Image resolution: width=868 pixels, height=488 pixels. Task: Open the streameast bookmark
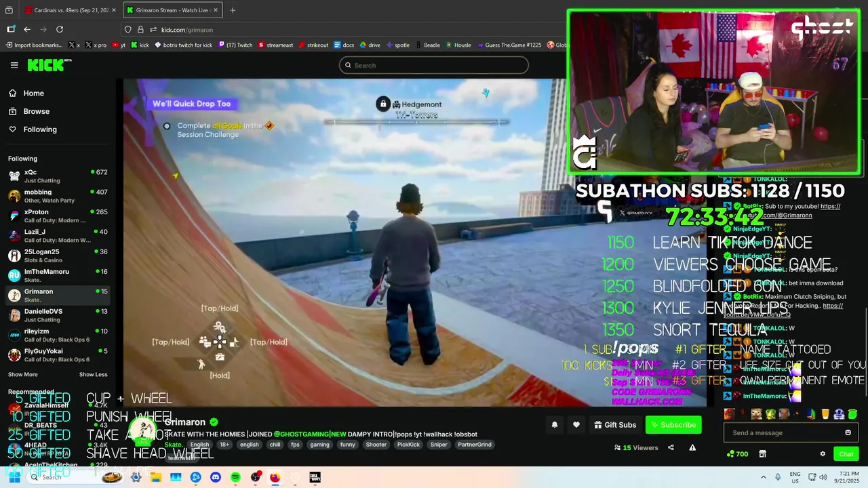coord(275,45)
